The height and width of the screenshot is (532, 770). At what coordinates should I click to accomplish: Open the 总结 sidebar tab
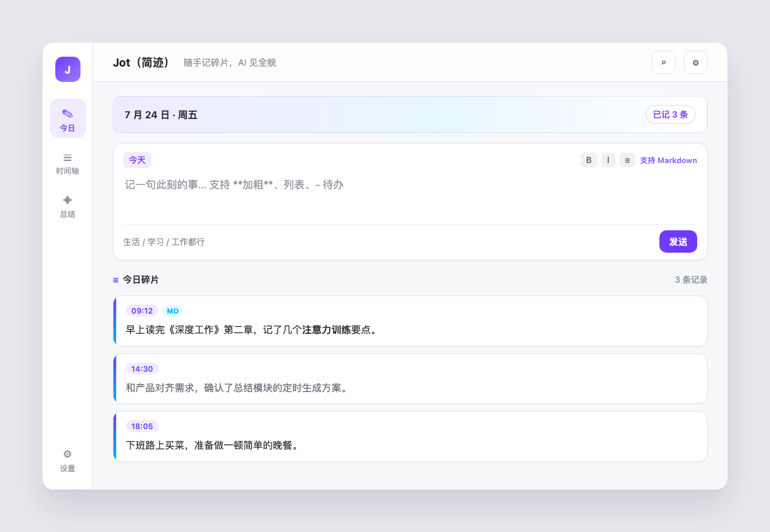(x=68, y=206)
